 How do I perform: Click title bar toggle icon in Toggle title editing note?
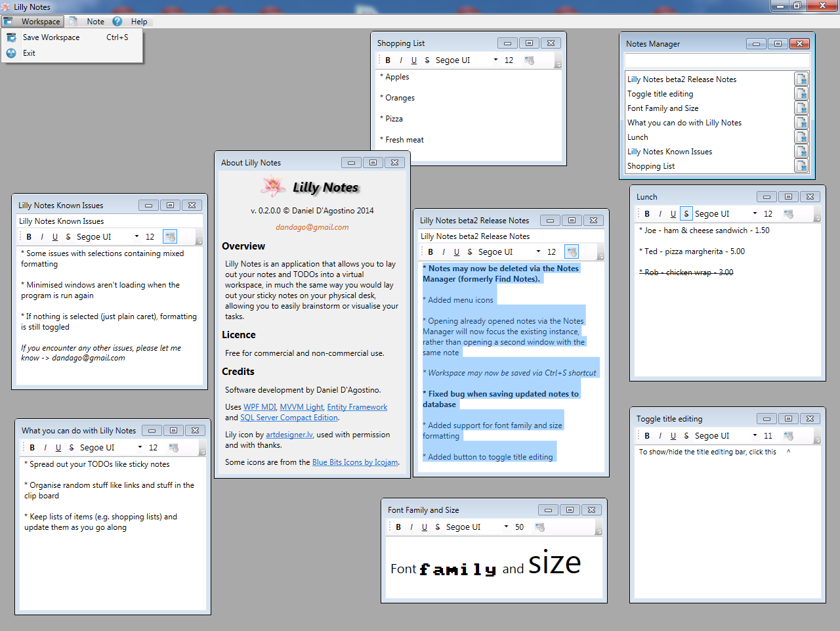[x=789, y=436]
